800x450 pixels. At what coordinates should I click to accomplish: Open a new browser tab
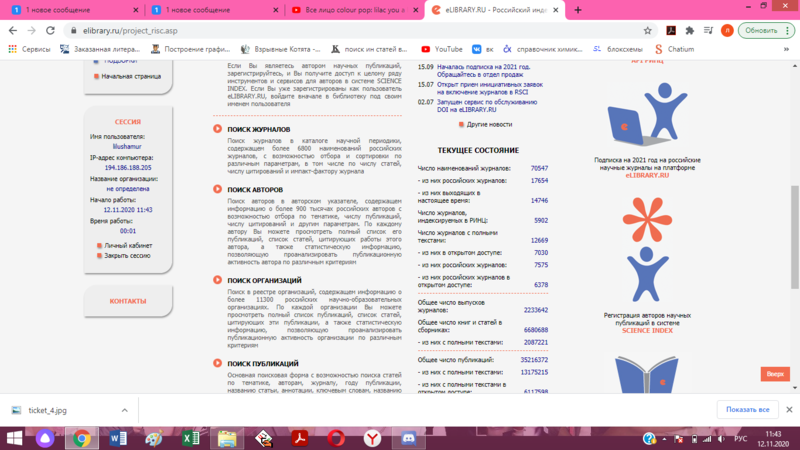(x=578, y=10)
